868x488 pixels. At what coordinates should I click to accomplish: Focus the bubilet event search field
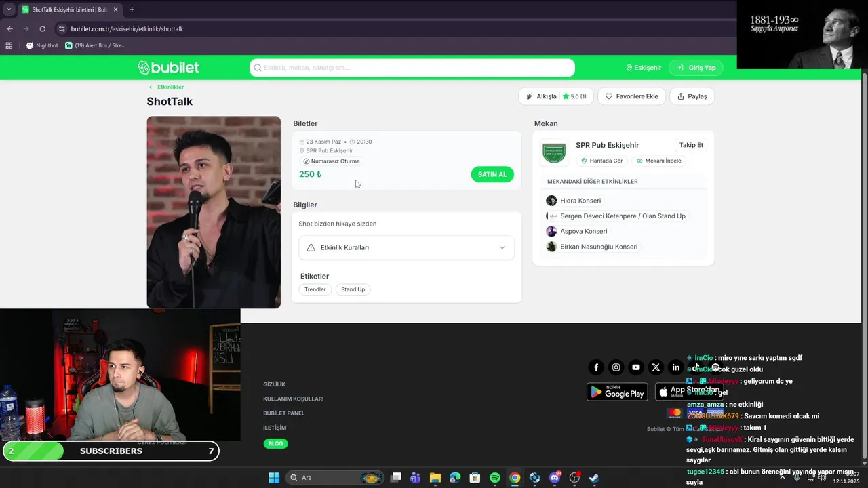point(412,68)
